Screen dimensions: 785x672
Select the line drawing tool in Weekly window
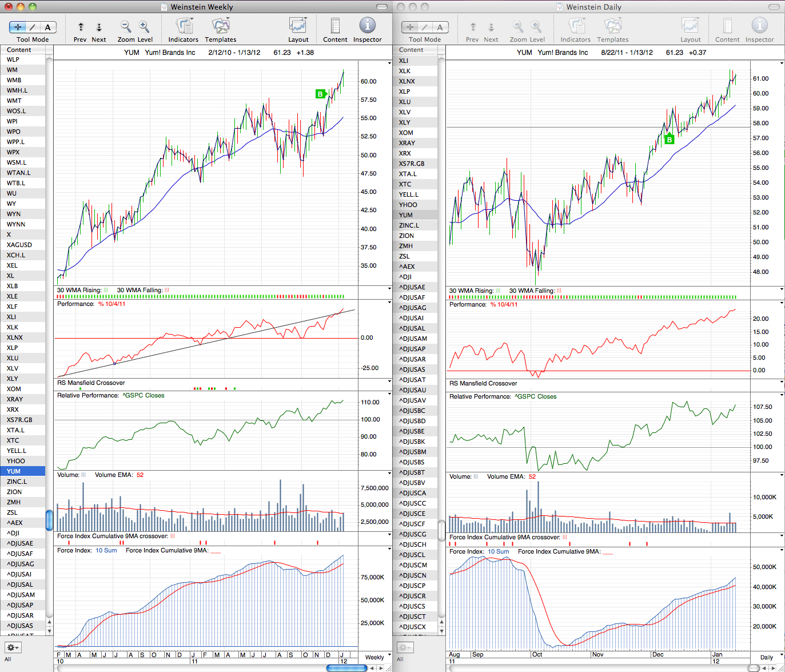tap(33, 27)
